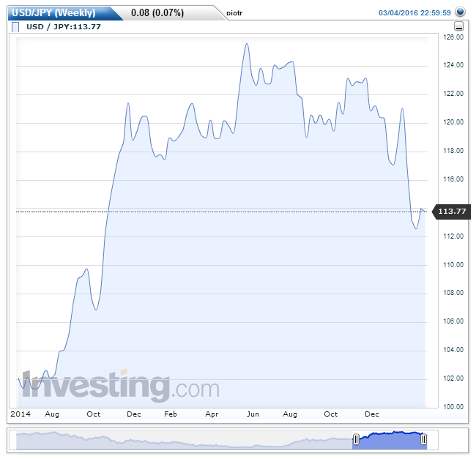Click the 113.77 current price marker

(x=451, y=212)
